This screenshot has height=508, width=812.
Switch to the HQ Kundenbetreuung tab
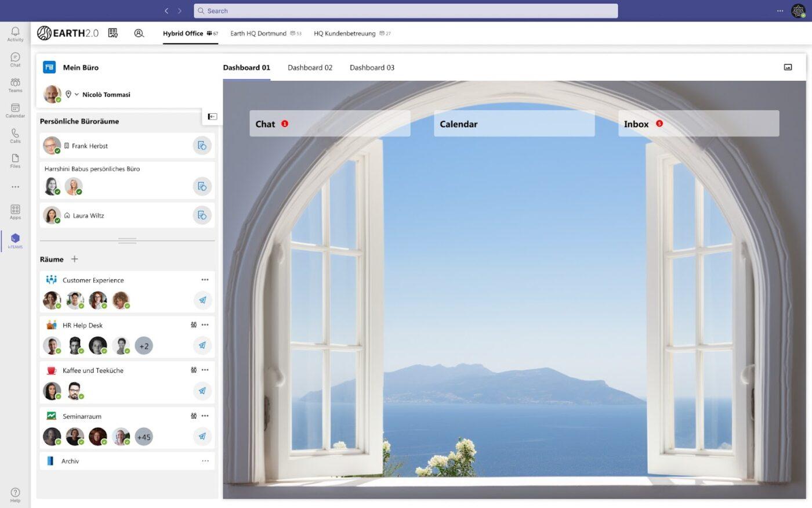(352, 33)
